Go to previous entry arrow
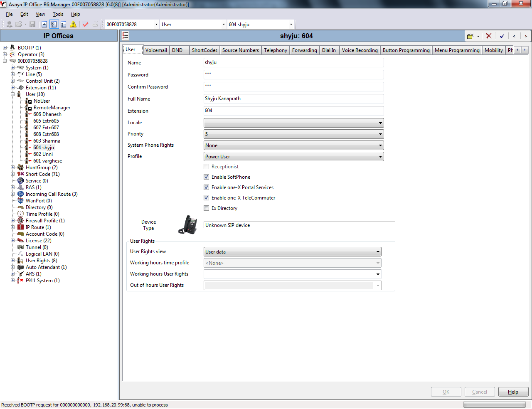This screenshot has width=532, height=409. pyautogui.click(x=514, y=36)
